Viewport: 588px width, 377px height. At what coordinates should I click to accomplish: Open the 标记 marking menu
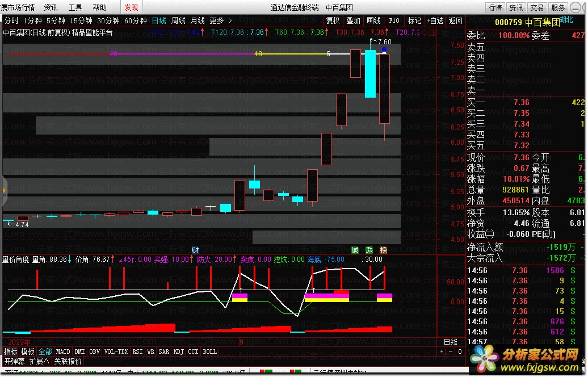pos(414,20)
